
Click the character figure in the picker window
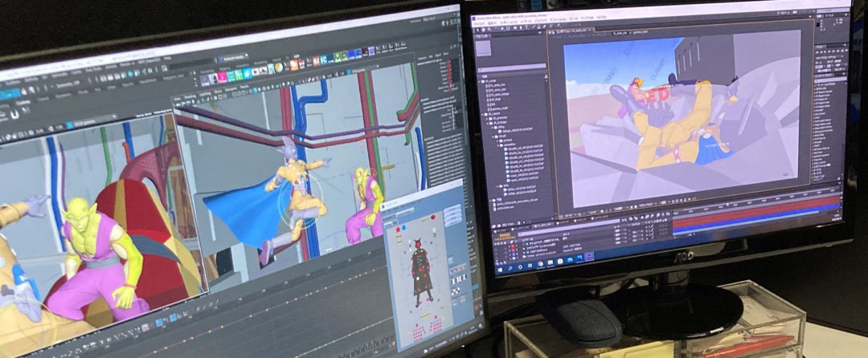422,271
